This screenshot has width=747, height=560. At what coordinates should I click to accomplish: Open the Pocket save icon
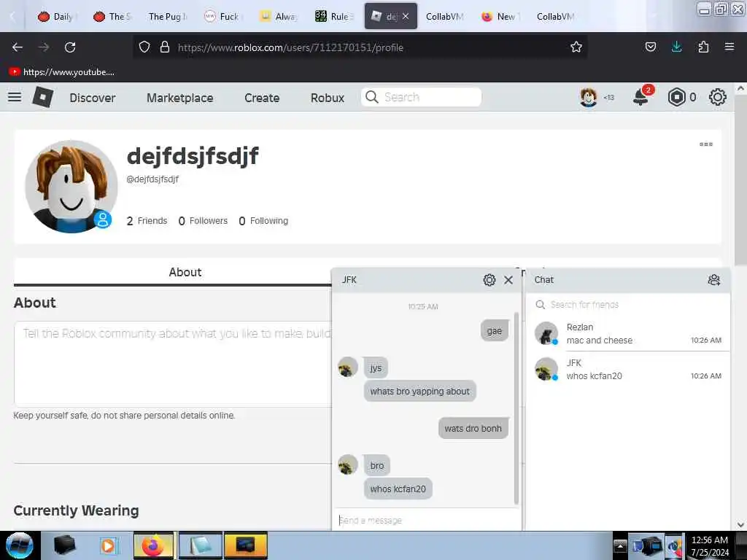click(650, 47)
